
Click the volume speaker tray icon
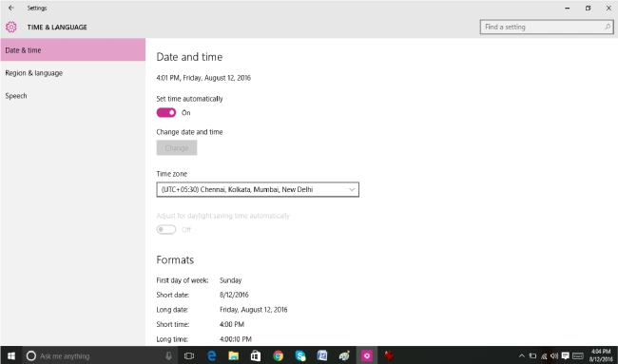[x=554, y=356]
